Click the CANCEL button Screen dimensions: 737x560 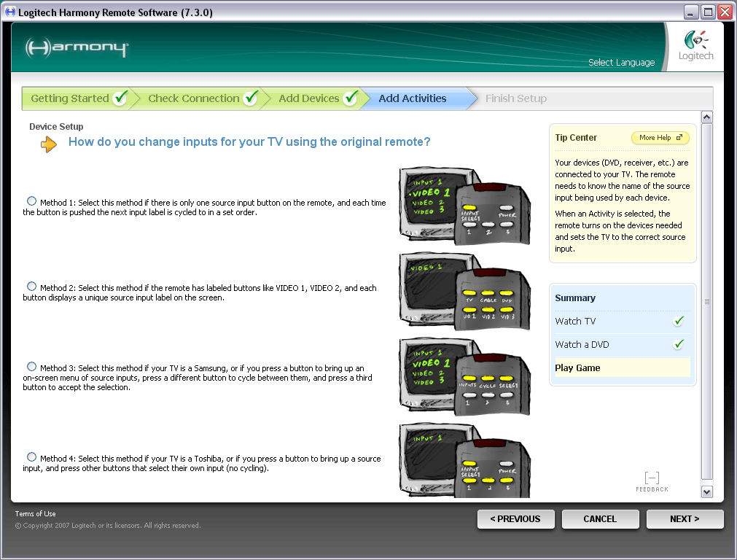600,519
